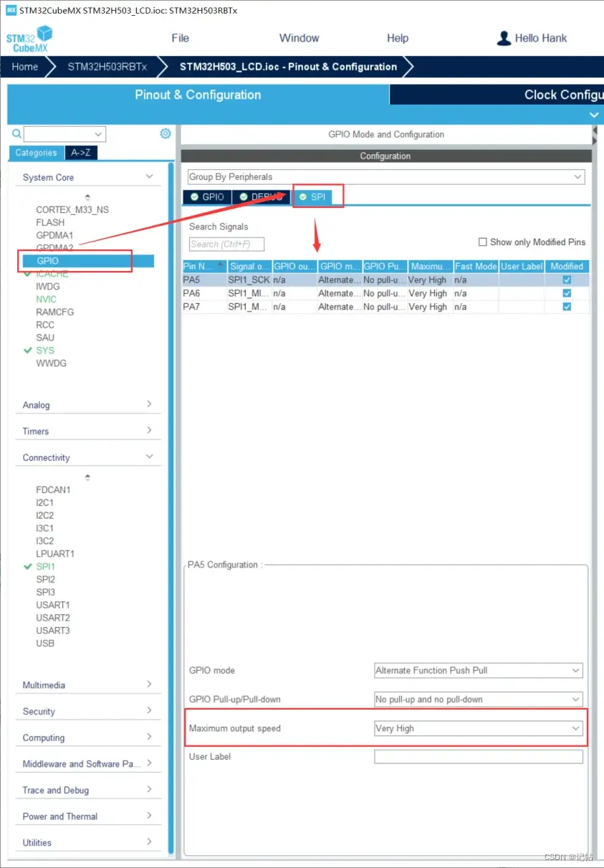This screenshot has width=604, height=868.
Task: Click the left panel vertical scrollbar
Action: (x=171, y=507)
